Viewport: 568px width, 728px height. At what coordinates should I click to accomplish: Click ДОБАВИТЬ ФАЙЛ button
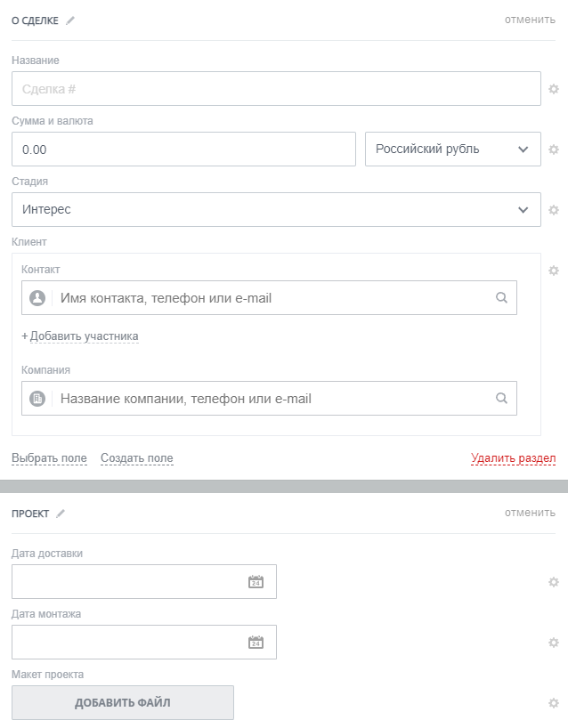click(x=123, y=703)
